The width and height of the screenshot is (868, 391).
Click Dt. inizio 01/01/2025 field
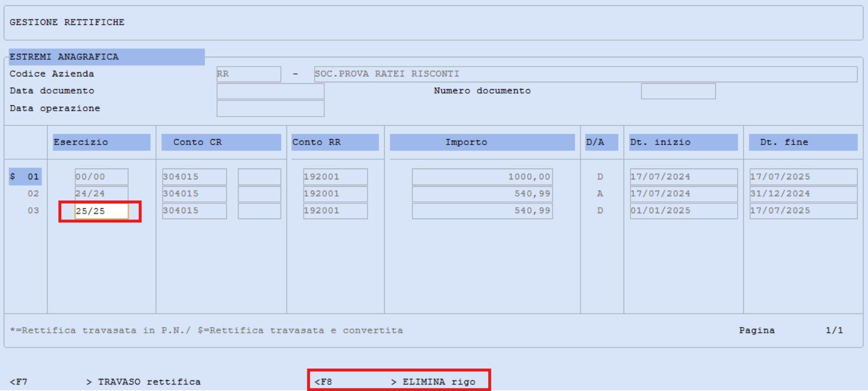[684, 211]
